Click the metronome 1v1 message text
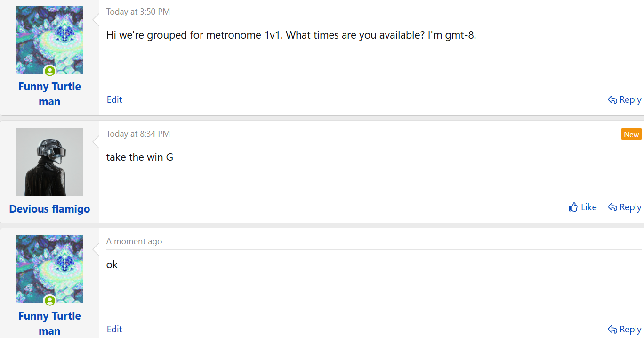Screen dimensions: 644x338 [x=291, y=35]
